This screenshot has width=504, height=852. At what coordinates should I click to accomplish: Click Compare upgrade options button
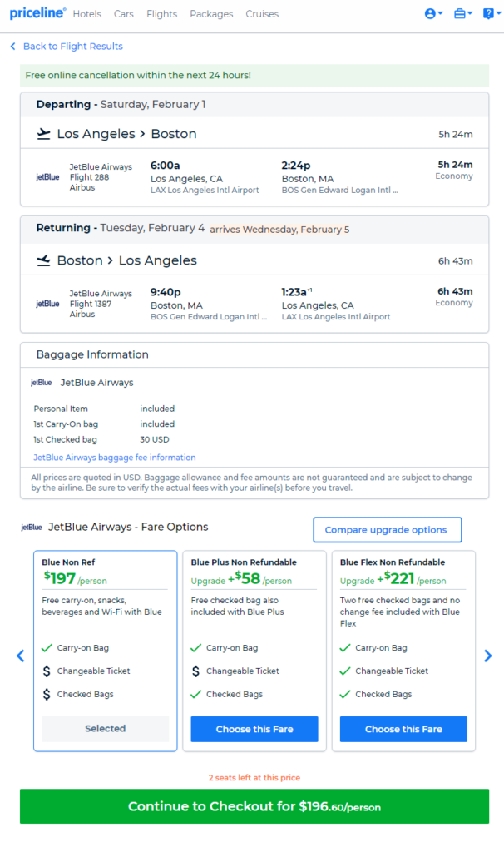388,530
